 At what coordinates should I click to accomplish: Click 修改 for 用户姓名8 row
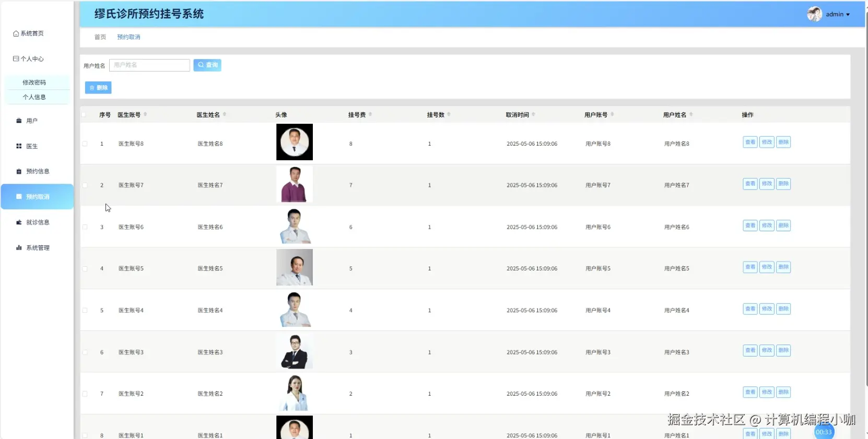[767, 142]
